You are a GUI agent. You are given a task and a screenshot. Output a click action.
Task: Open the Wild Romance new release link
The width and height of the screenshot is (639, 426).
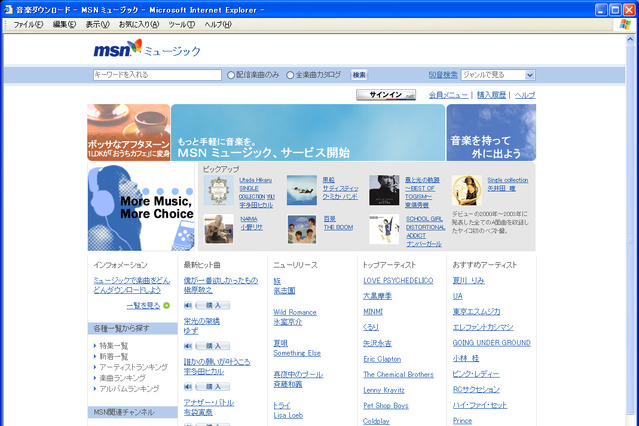click(x=295, y=312)
